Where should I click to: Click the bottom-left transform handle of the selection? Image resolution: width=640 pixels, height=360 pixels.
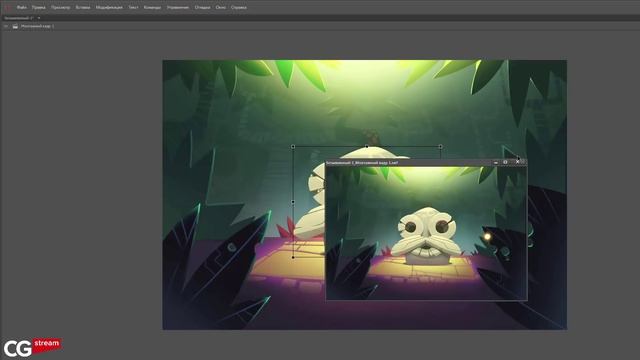[293, 257]
